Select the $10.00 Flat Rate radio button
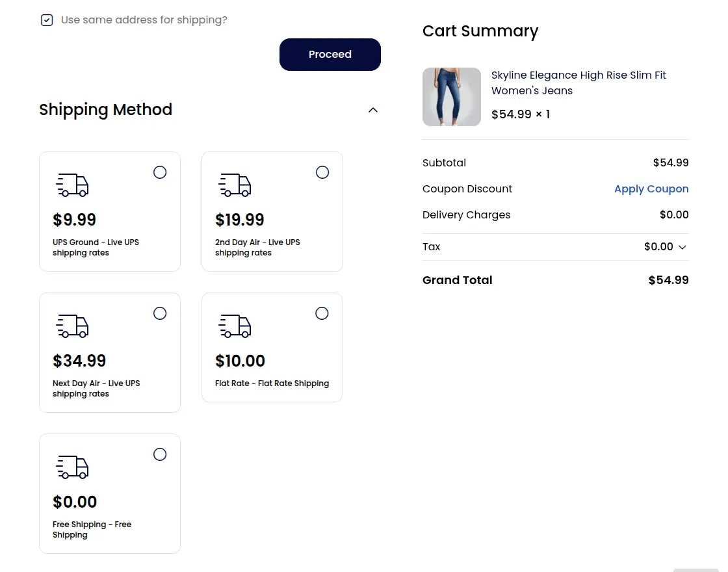The image size is (728, 572). tap(322, 313)
